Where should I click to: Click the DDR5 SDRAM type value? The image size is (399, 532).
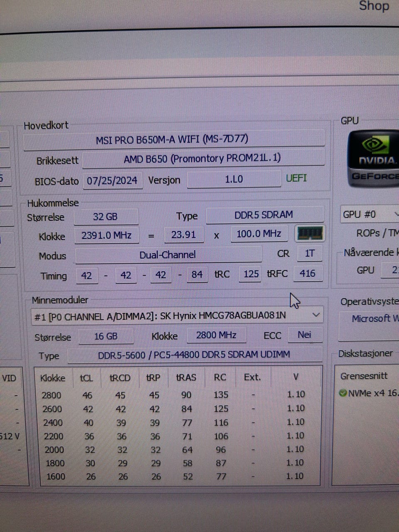(264, 215)
